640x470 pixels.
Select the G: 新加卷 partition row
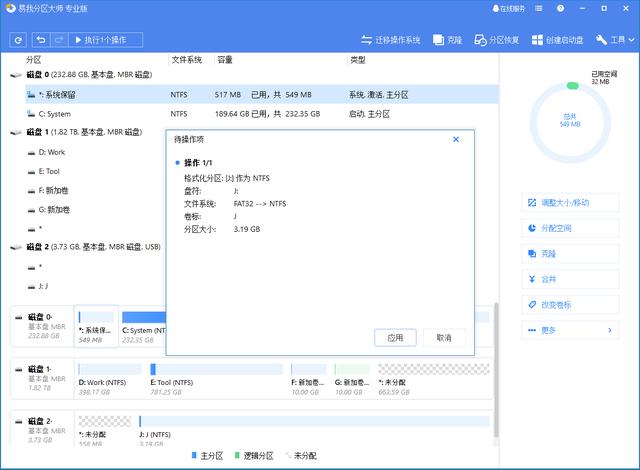point(96,210)
